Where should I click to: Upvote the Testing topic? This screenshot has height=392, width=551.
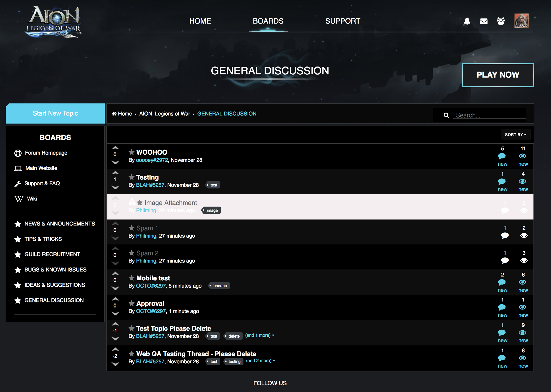(115, 173)
